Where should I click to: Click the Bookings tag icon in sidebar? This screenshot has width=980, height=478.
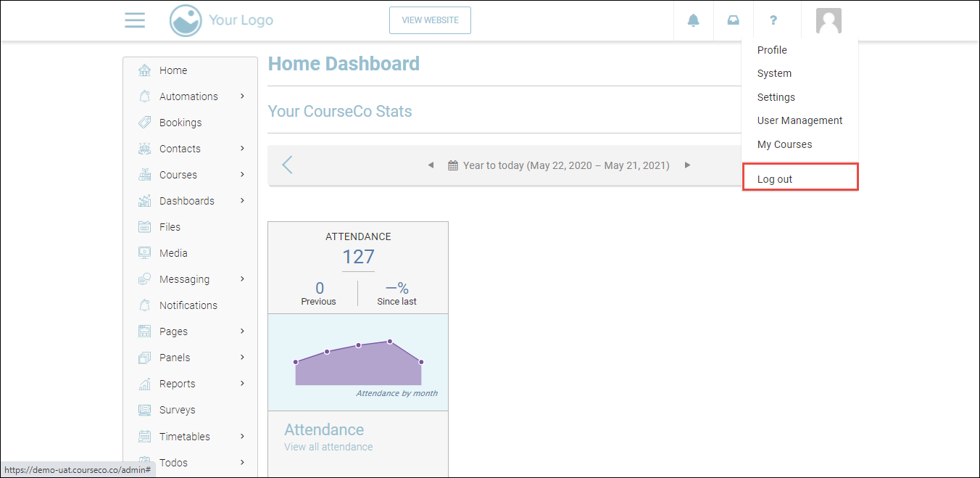tap(145, 123)
